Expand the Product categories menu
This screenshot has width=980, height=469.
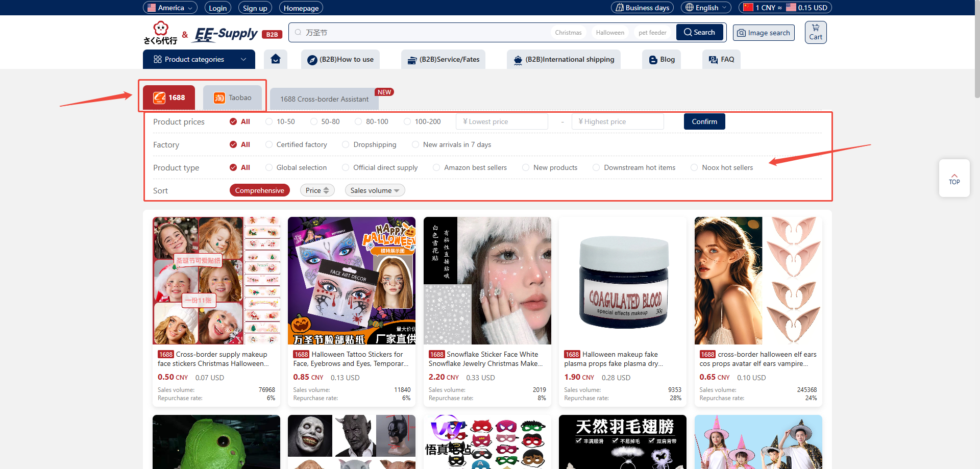coord(199,59)
